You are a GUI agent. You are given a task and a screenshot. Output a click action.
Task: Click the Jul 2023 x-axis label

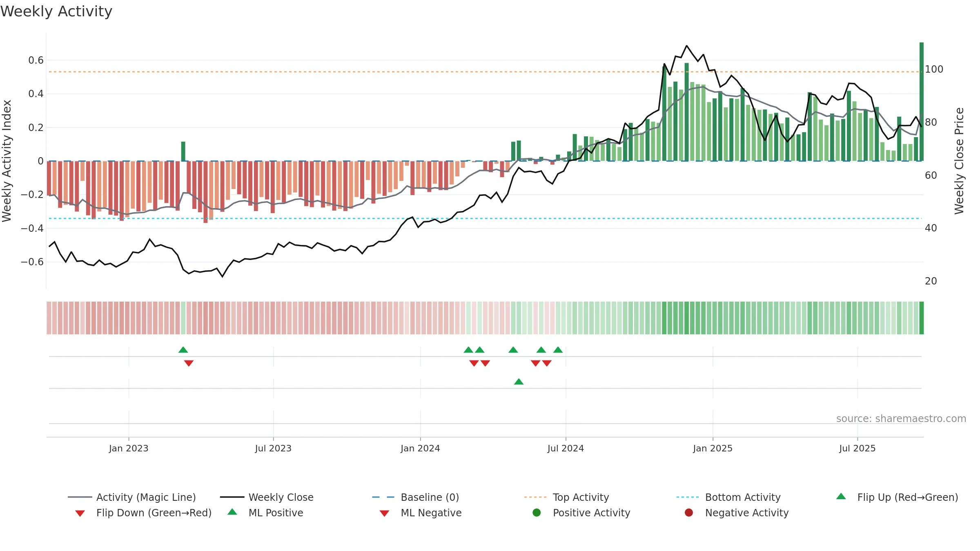(x=273, y=448)
